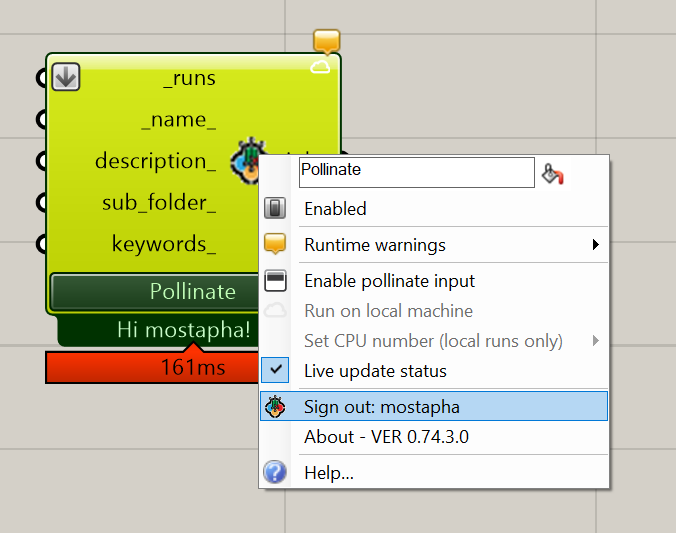Click the sub_folder_ input grip
Image resolution: width=676 pixels, height=533 pixels.
[x=41, y=202]
